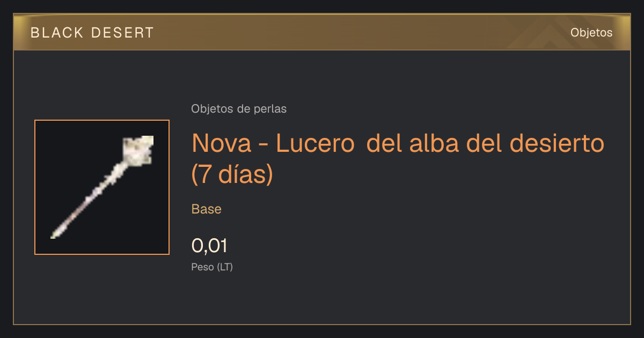The image size is (644, 338).
Task: Select the Objetos de perlas category
Action: coord(239,109)
